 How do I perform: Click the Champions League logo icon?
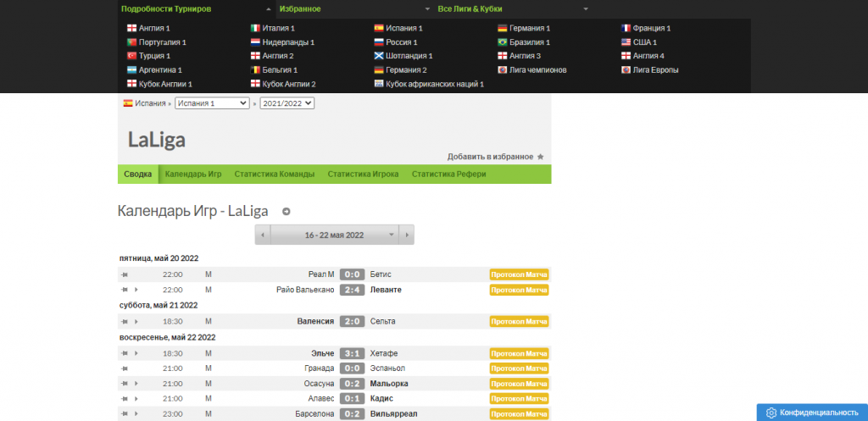click(x=503, y=70)
